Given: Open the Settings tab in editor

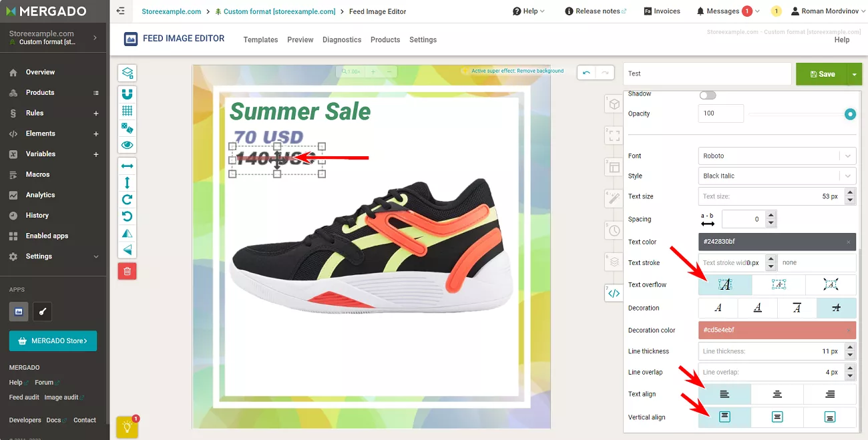Looking at the screenshot, I should [x=423, y=39].
